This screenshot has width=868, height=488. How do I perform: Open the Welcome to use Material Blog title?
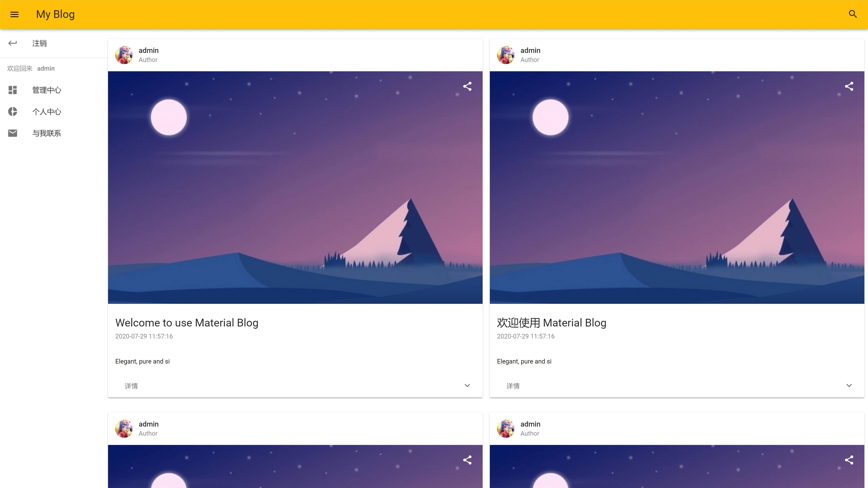(187, 323)
